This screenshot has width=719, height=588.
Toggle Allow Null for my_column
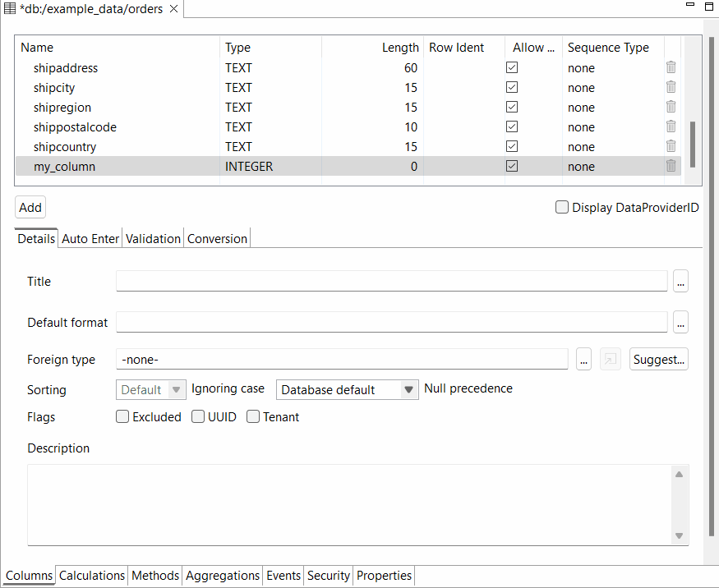coord(512,166)
